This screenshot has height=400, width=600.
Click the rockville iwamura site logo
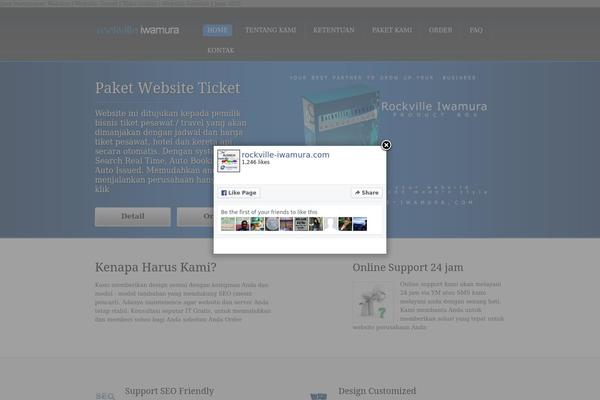pyautogui.click(x=137, y=30)
